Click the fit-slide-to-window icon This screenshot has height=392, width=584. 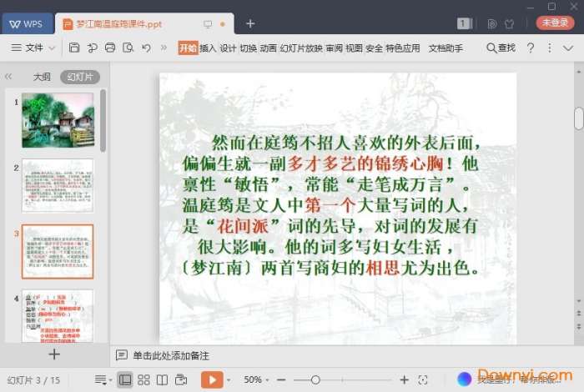coord(423,379)
